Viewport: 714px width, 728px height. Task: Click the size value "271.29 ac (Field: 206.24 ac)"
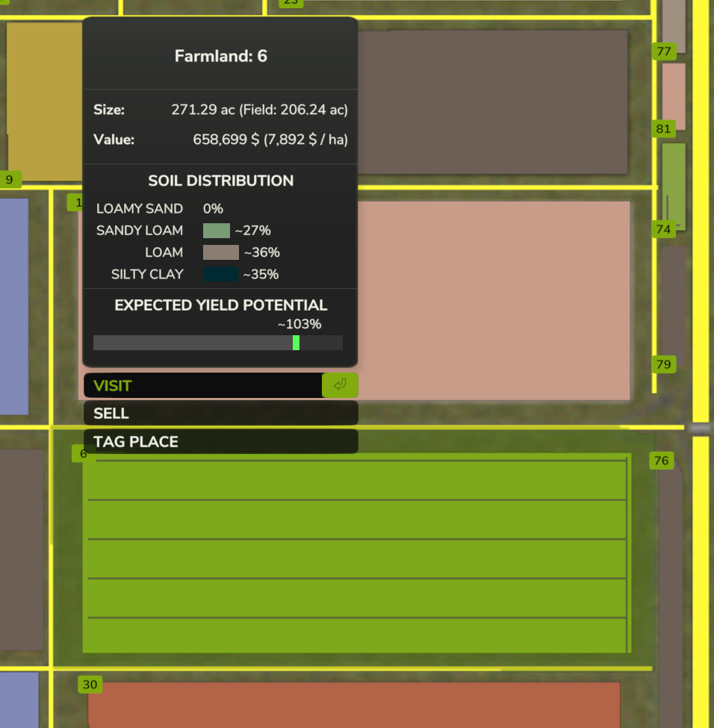(x=260, y=110)
